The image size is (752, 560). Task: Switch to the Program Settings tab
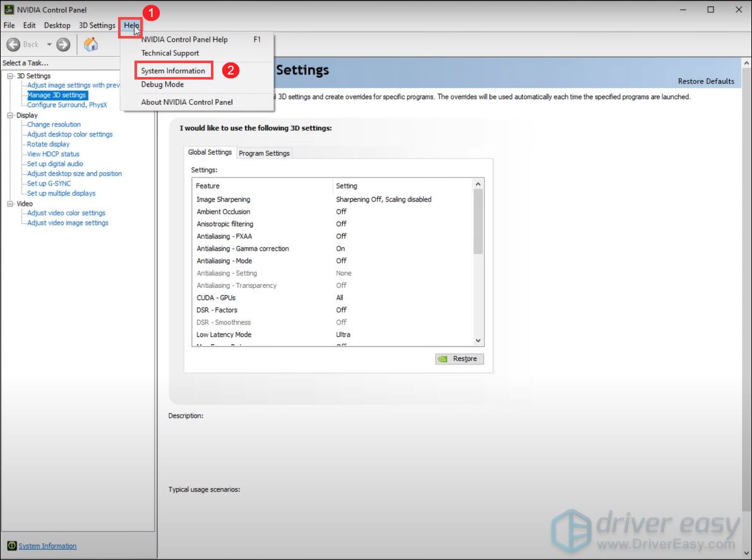(265, 153)
